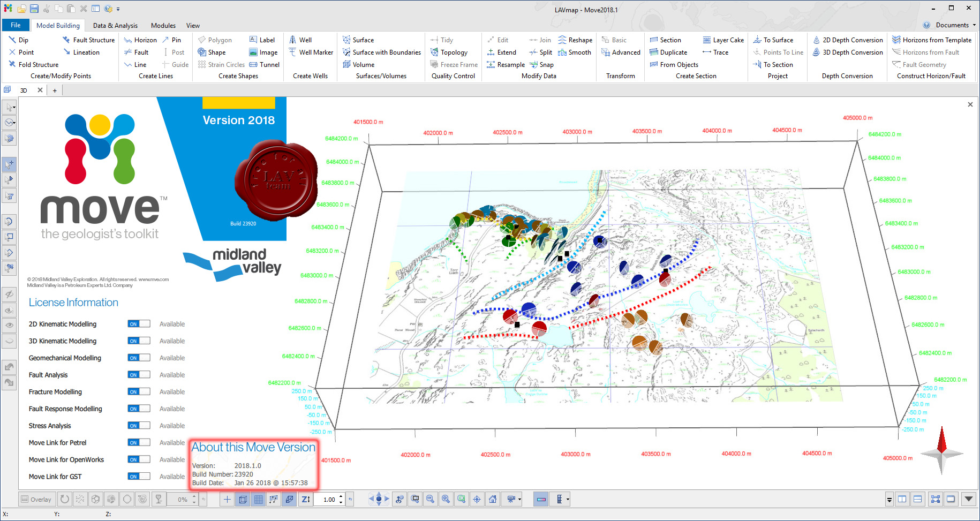
Task: Open the View tab
Action: [193, 25]
